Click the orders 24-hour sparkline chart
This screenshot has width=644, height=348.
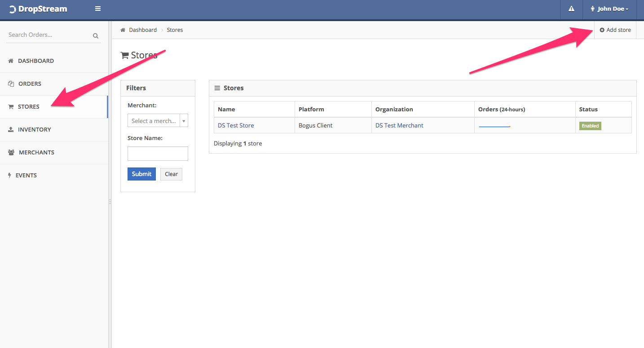[x=495, y=127]
